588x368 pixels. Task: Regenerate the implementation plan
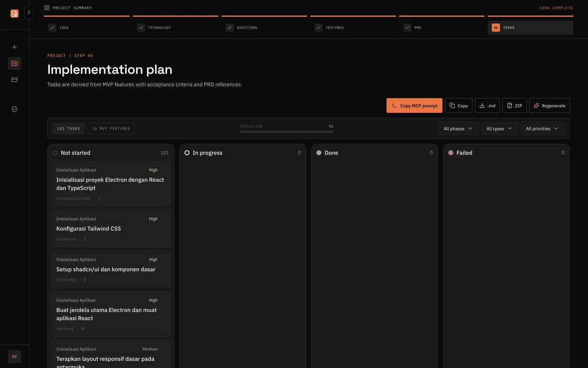[550, 105]
